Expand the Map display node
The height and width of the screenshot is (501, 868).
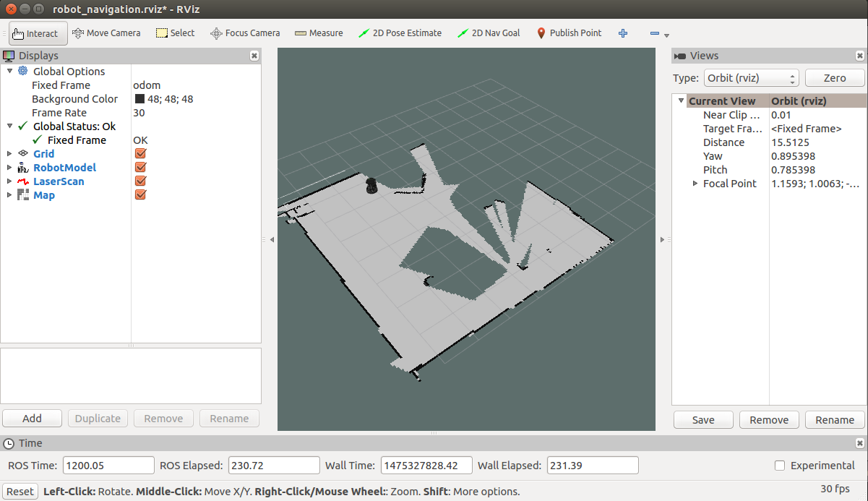pyautogui.click(x=9, y=194)
